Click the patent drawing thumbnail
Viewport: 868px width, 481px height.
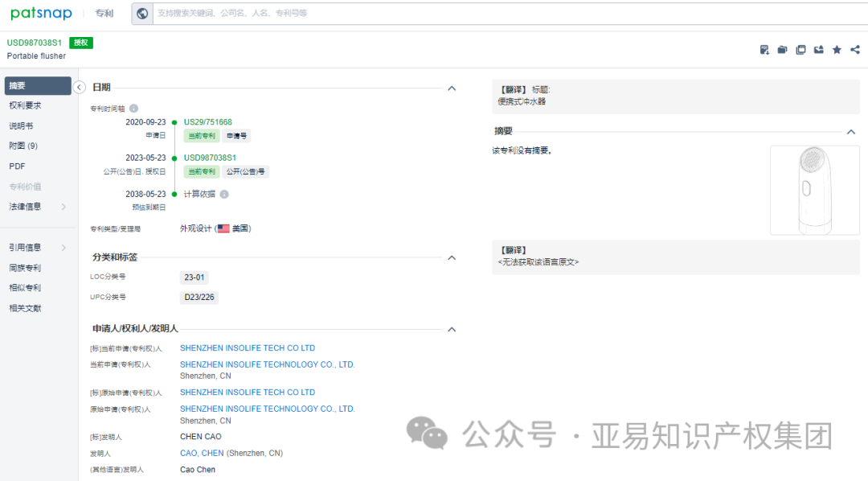tap(814, 191)
